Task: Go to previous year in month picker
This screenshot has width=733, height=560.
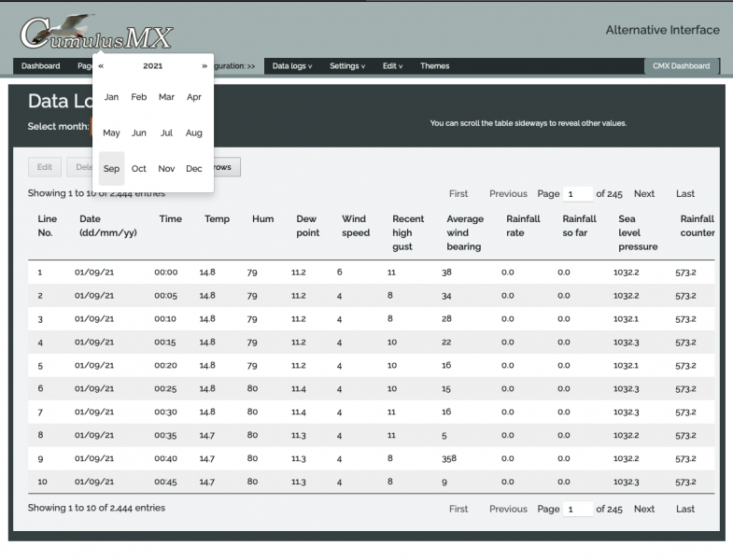Action: 101,66
